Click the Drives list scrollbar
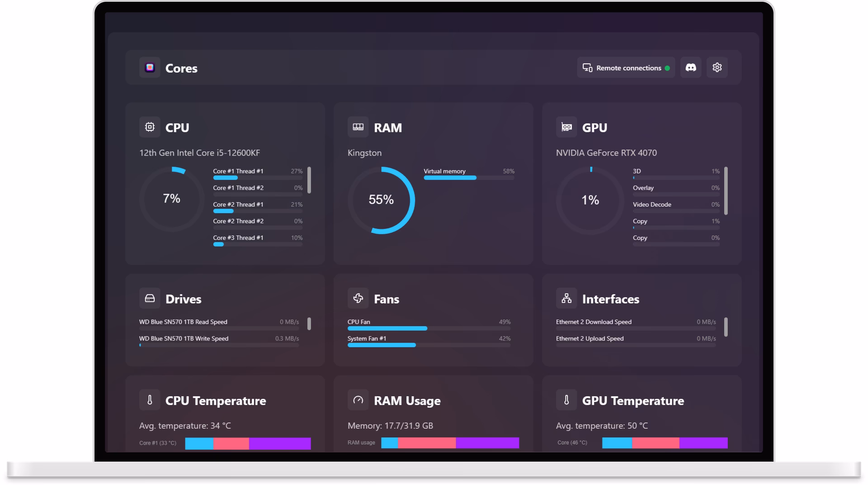The image size is (868, 485). (309, 323)
